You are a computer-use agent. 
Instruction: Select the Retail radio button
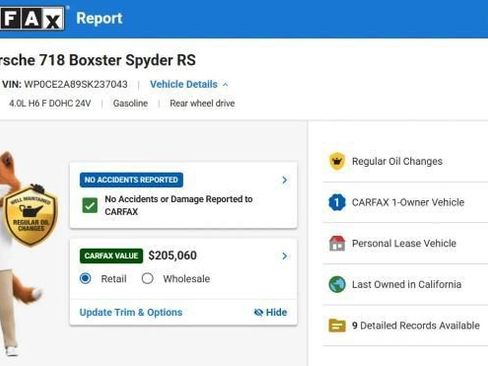tap(85, 278)
